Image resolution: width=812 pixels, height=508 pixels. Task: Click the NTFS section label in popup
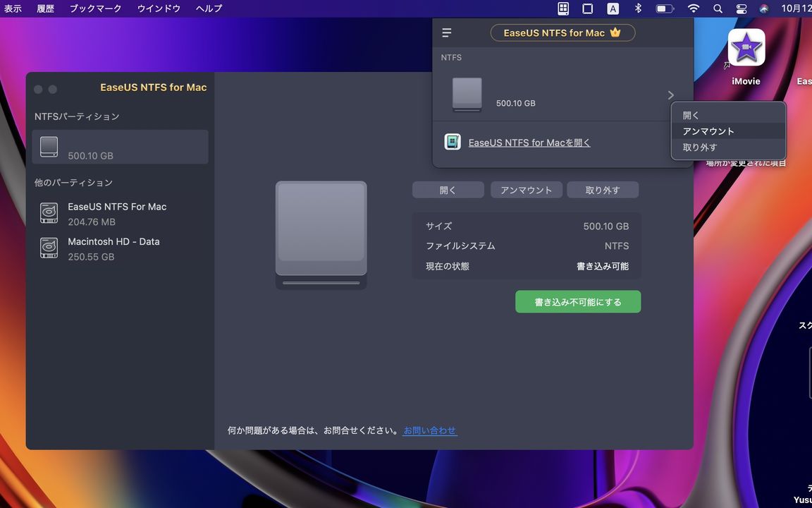451,58
